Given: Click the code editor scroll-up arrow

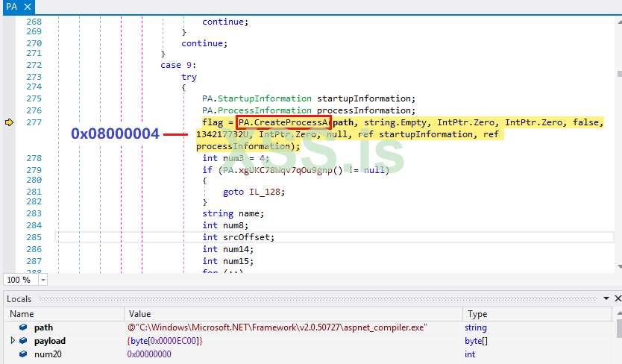Looking at the screenshot, I should (x=619, y=22).
